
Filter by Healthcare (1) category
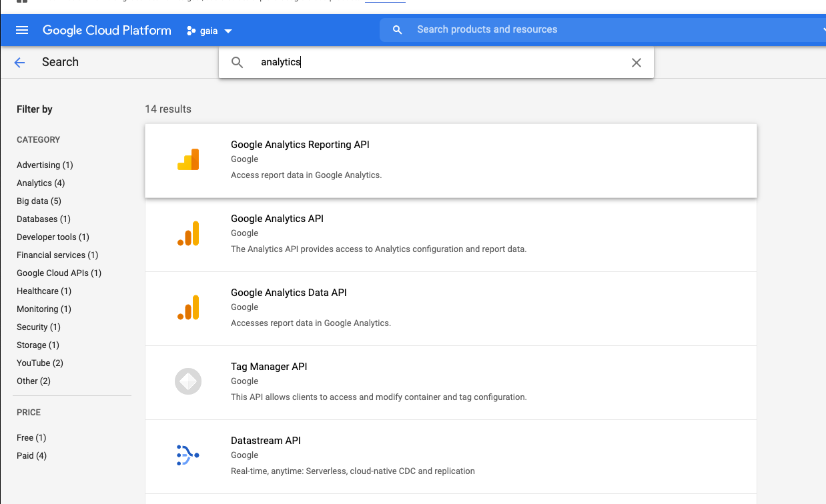coord(44,291)
